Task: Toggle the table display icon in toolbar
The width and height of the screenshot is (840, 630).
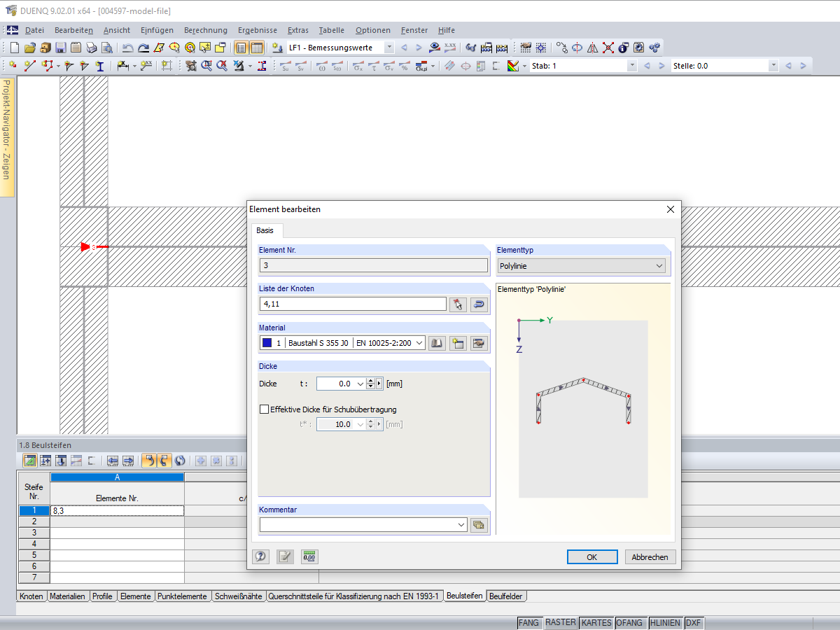Action: click(257, 48)
